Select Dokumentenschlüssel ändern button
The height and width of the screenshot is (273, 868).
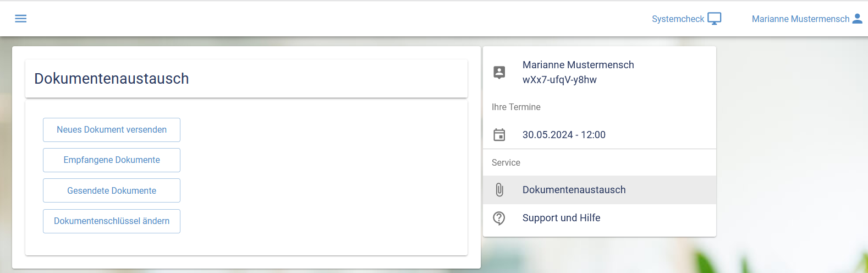coord(112,221)
